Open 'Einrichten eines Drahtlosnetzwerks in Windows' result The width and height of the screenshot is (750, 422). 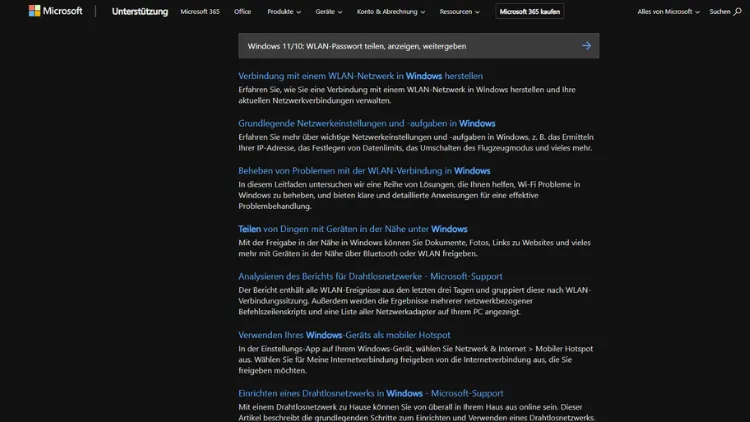tap(371, 393)
